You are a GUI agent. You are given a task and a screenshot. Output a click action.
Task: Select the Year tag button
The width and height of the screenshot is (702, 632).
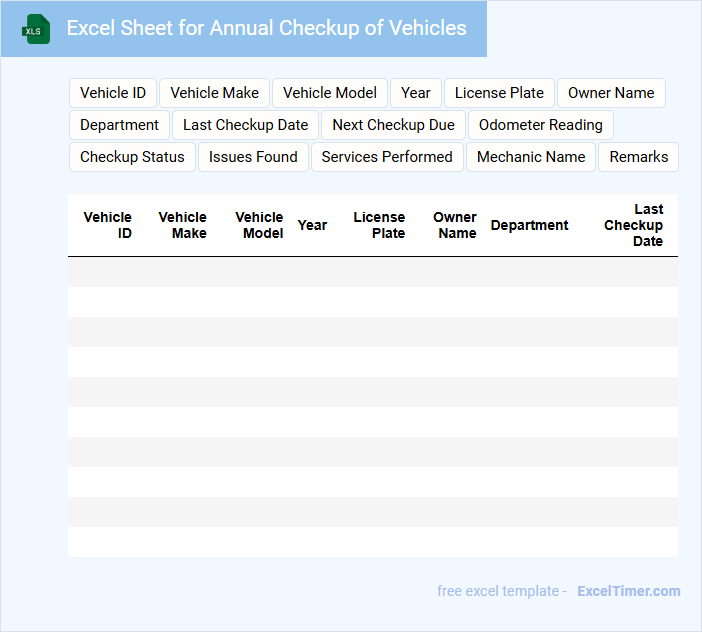tap(416, 93)
